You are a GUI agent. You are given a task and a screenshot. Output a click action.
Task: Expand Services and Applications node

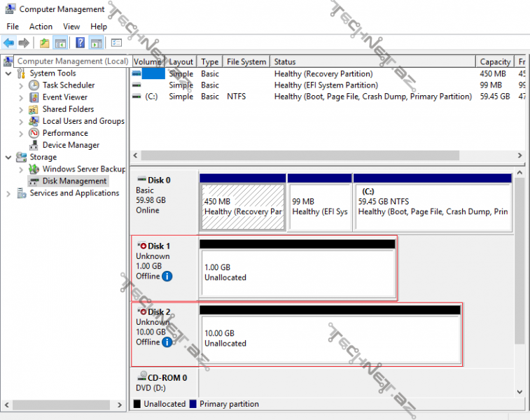coord(8,194)
